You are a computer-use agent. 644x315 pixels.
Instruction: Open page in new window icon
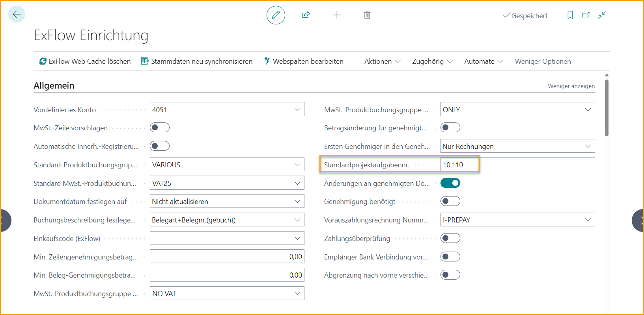point(586,15)
